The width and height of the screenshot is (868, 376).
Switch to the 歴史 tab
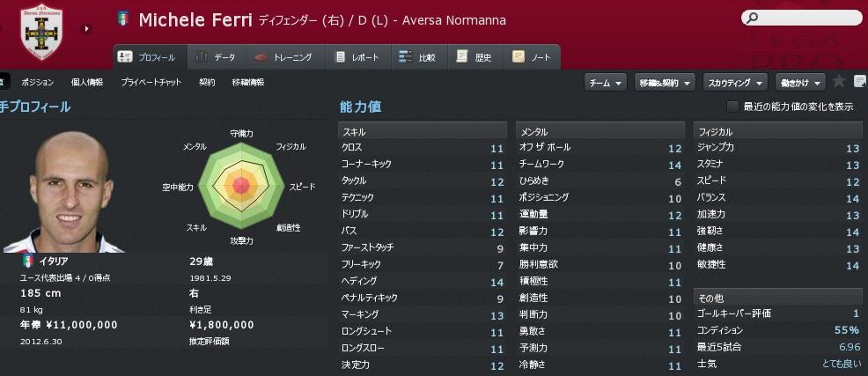(x=474, y=57)
